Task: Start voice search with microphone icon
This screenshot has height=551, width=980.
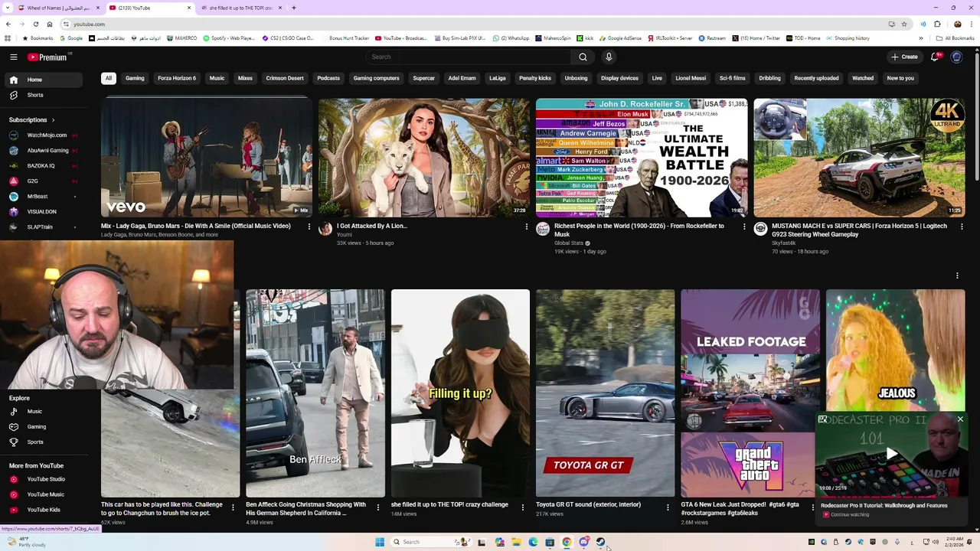Action: [x=609, y=57]
